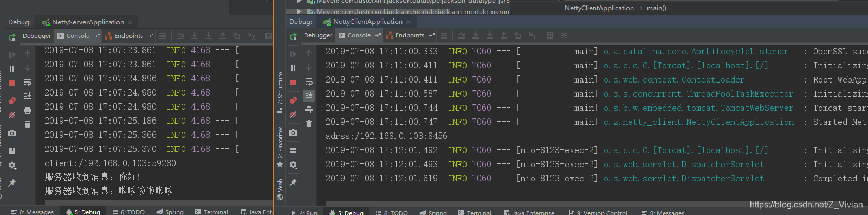Open Spring tool window in left window

tap(170, 212)
